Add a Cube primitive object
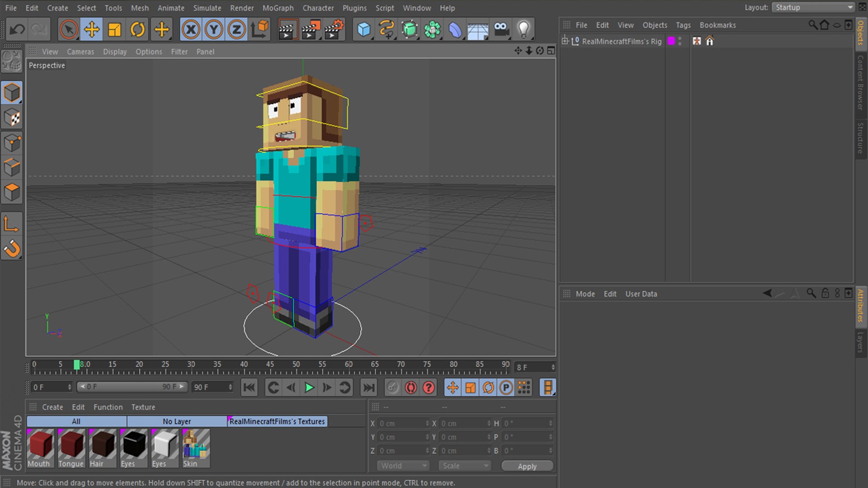Image resolution: width=868 pixels, height=488 pixels. (x=363, y=30)
